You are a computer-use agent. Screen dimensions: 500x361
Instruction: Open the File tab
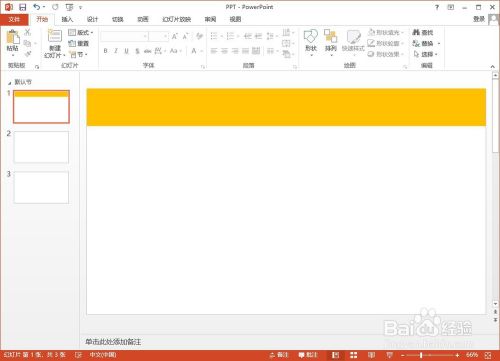tap(14, 19)
